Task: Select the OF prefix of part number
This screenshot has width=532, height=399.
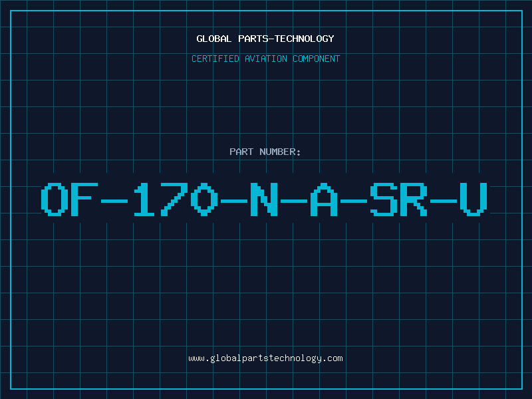Action: [69, 199]
